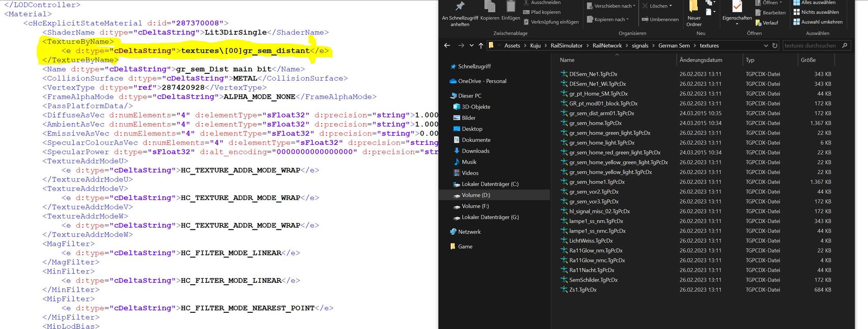Click RailNetwork in the breadcrumb path
The image size is (868, 329).
607,46
